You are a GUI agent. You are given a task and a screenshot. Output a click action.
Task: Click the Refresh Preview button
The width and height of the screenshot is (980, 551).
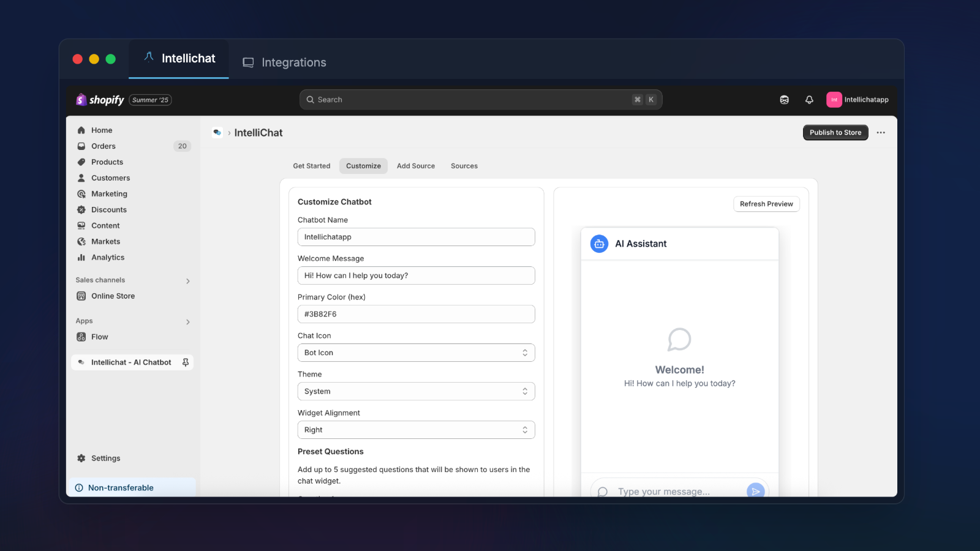(x=766, y=204)
